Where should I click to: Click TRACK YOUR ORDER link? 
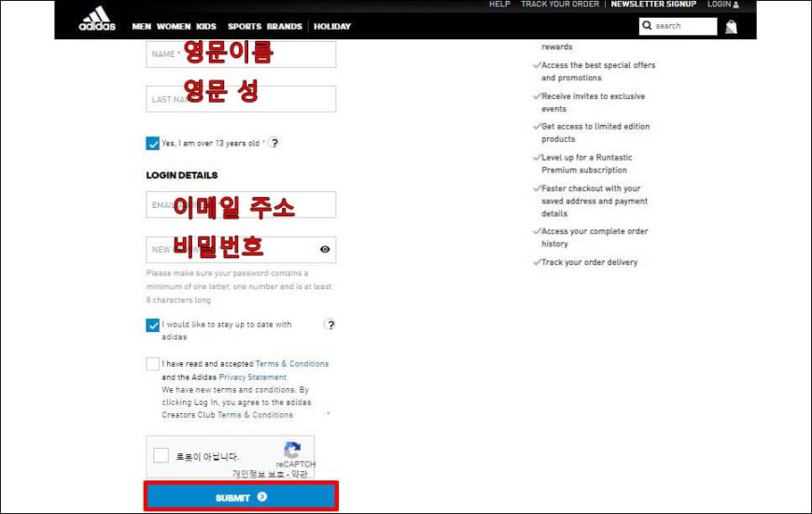click(x=560, y=4)
